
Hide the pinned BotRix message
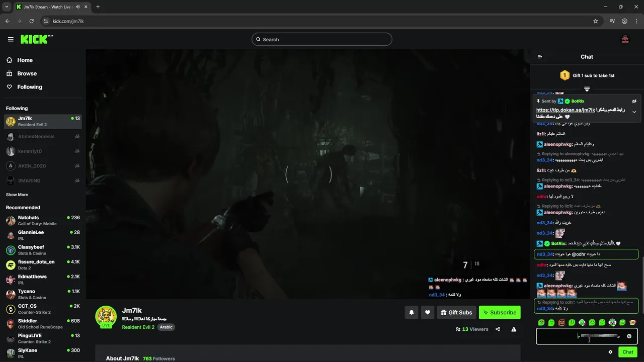[x=634, y=101]
